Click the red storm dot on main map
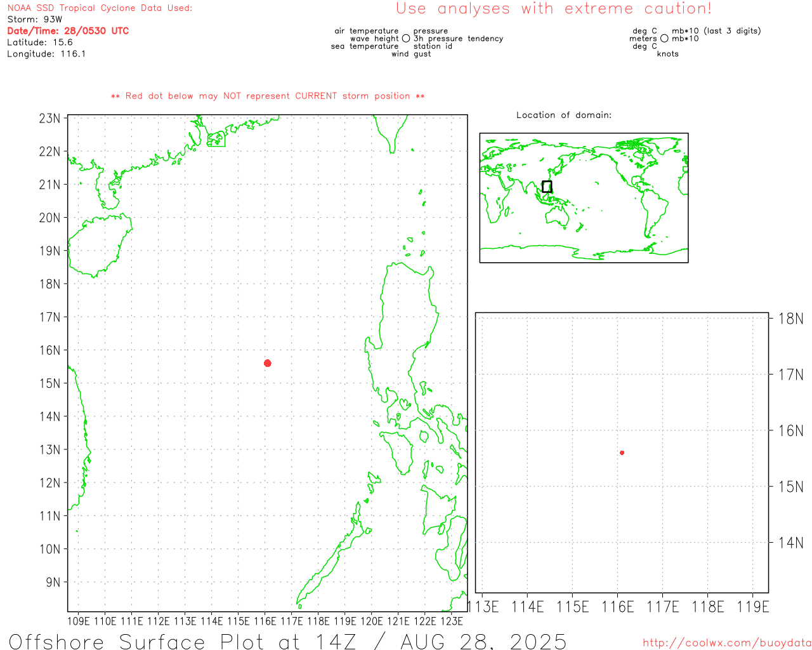 click(x=268, y=363)
